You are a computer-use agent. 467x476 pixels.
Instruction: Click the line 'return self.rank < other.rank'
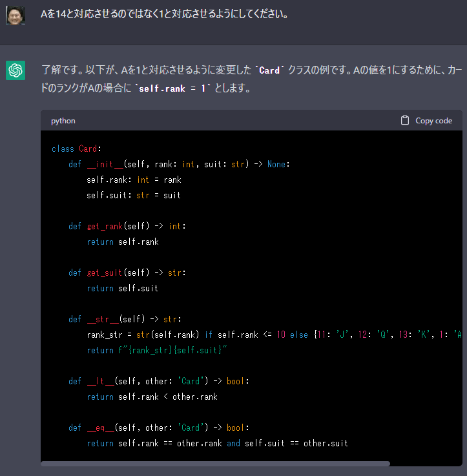[x=152, y=397]
